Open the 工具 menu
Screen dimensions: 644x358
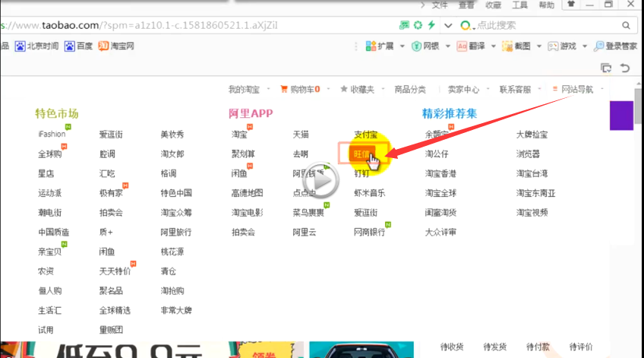pos(519,5)
